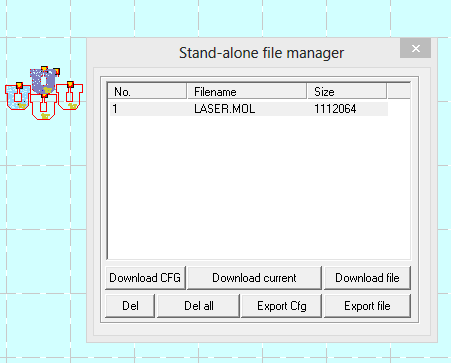
Task: Click the Filename column header
Action: coord(247,91)
